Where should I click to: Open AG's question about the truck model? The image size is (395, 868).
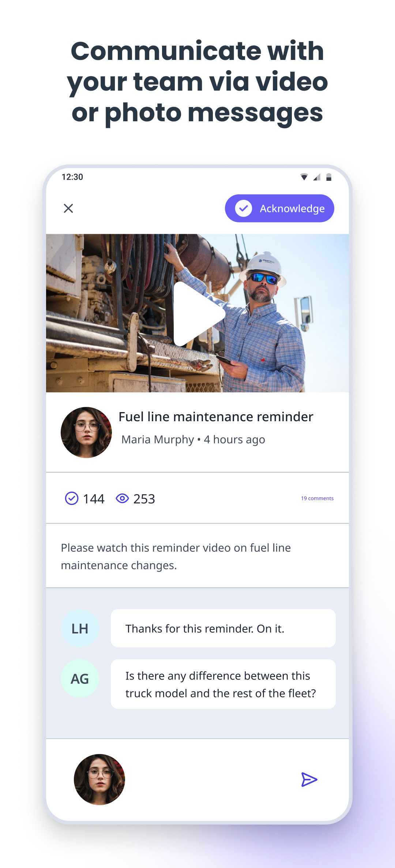223,684
